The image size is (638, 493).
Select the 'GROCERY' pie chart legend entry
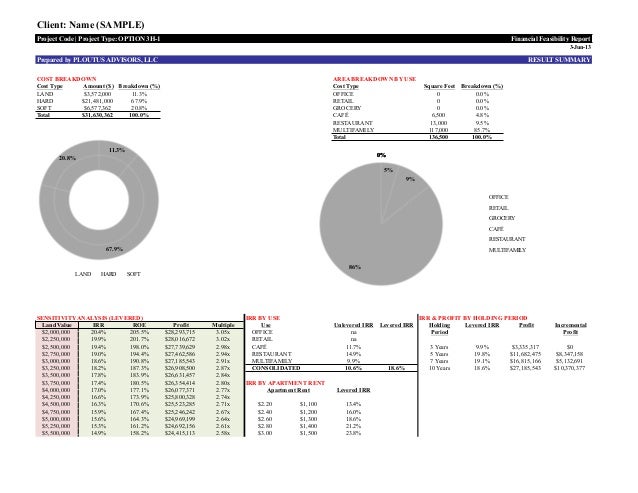tap(502, 218)
